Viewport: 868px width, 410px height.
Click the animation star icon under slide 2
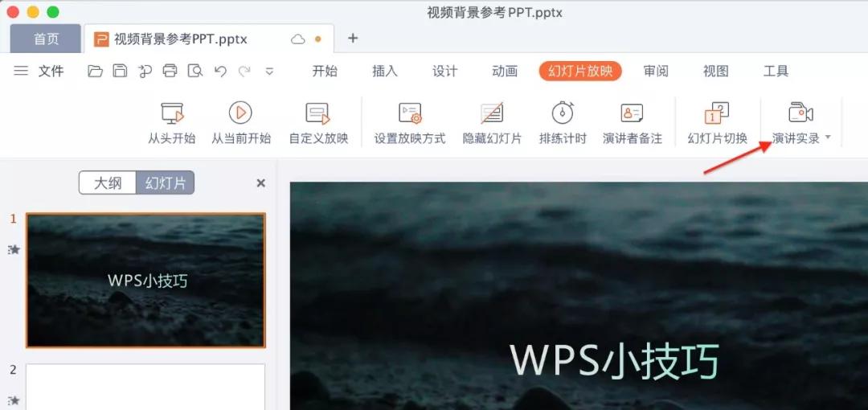pyautogui.click(x=14, y=400)
